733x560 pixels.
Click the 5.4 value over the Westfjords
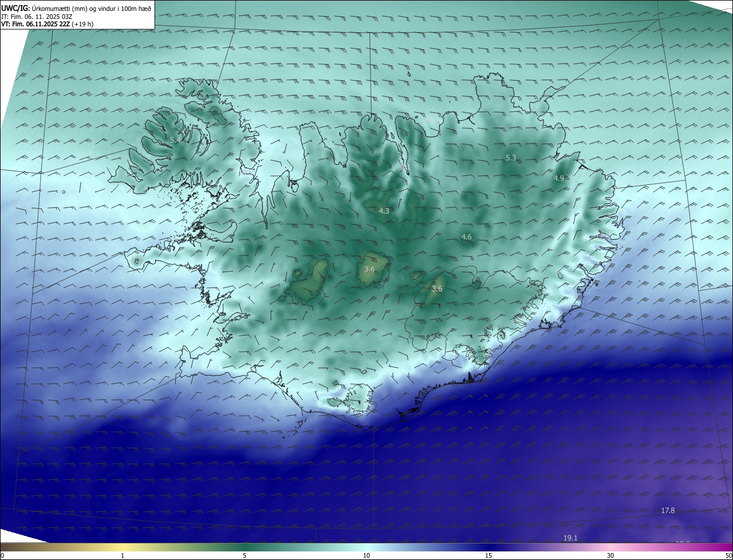point(175,140)
